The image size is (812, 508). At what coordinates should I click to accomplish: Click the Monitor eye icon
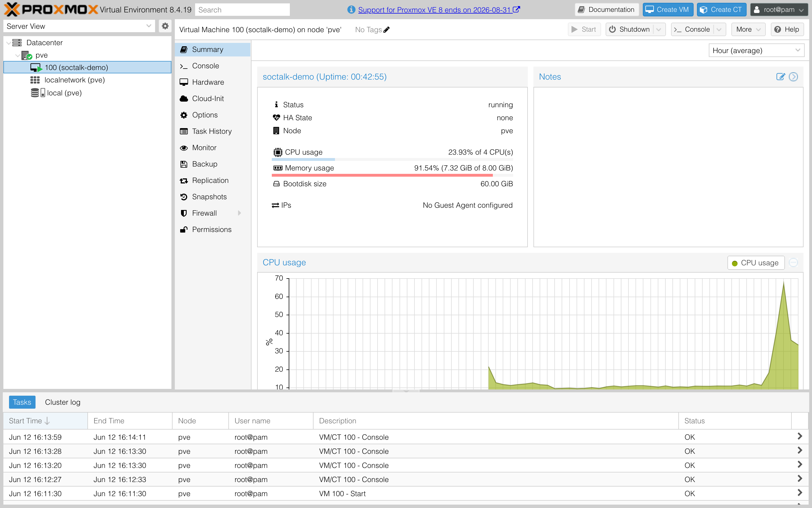pyautogui.click(x=184, y=148)
